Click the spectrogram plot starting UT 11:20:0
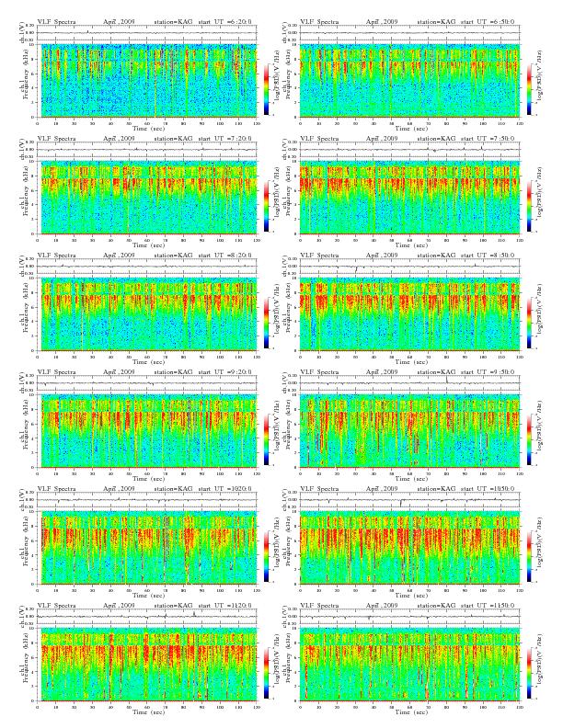This screenshot has height=728, width=563. [x=147, y=665]
